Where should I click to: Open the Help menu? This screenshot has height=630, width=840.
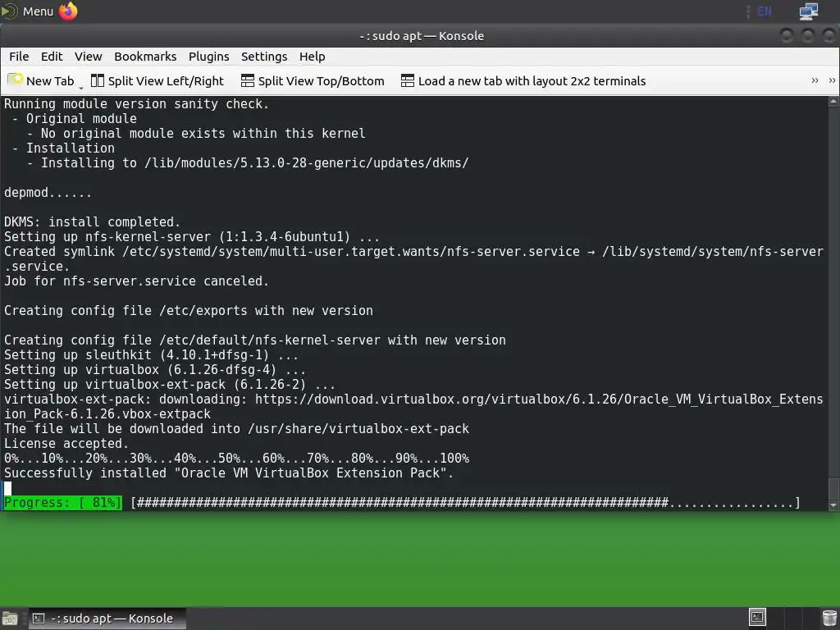(x=312, y=57)
